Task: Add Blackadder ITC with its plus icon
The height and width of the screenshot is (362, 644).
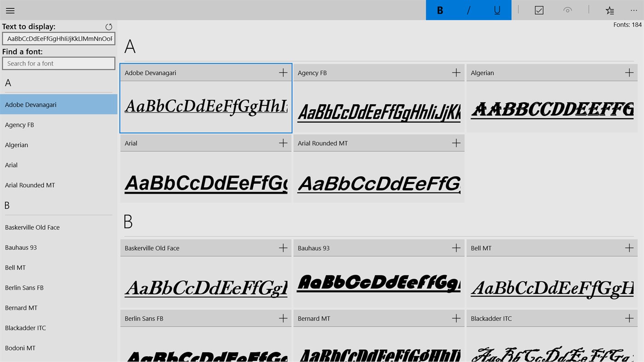Action: (x=629, y=318)
